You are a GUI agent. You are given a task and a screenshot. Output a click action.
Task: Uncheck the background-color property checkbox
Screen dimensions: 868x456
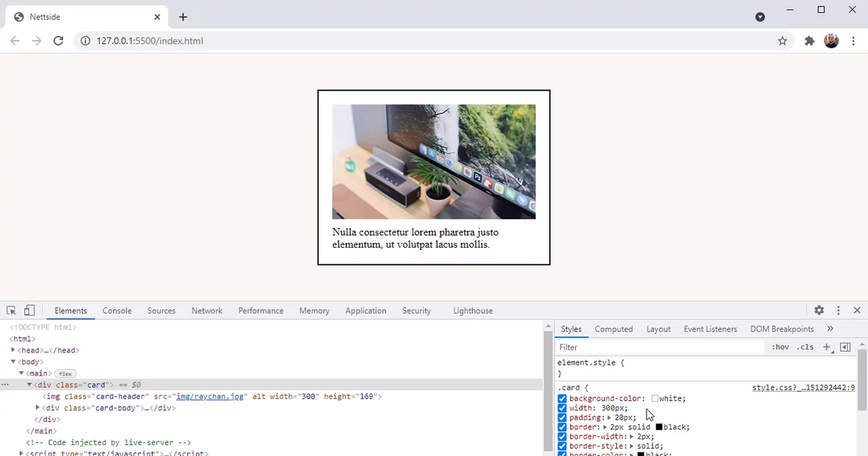pyautogui.click(x=562, y=399)
